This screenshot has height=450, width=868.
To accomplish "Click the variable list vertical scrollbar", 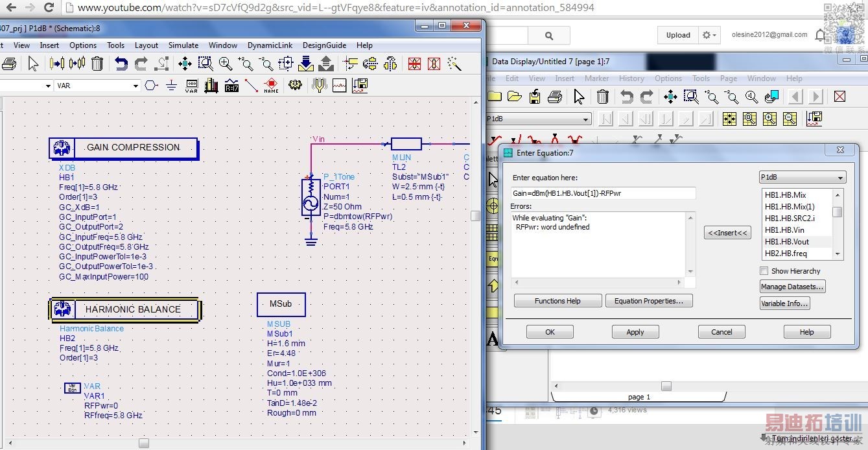I will tap(838, 224).
